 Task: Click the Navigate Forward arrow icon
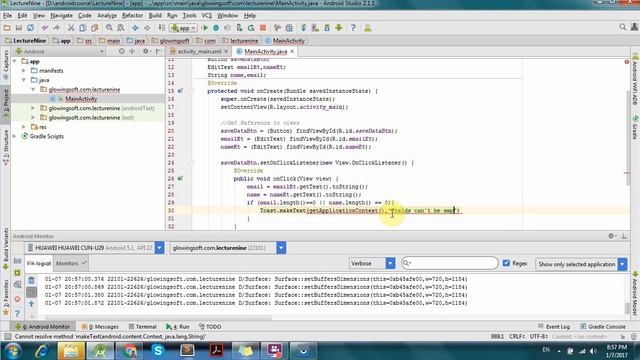(147, 28)
